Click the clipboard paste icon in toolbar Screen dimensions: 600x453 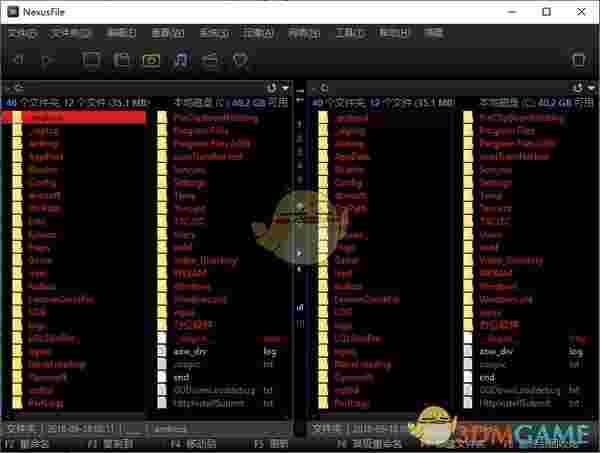tap(122, 60)
